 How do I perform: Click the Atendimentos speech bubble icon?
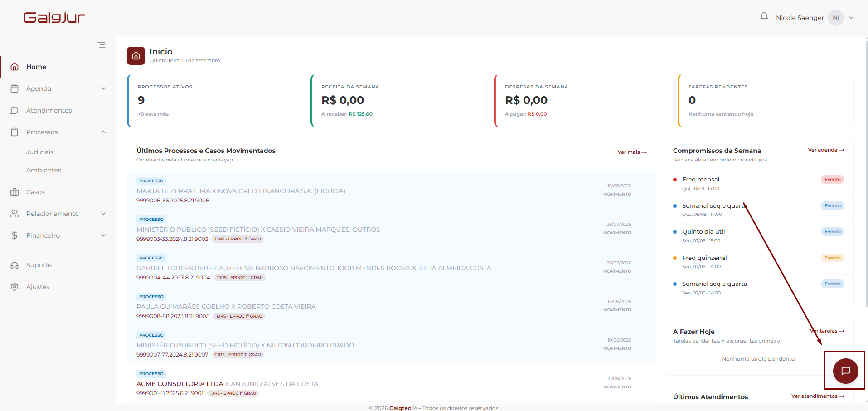pos(15,110)
